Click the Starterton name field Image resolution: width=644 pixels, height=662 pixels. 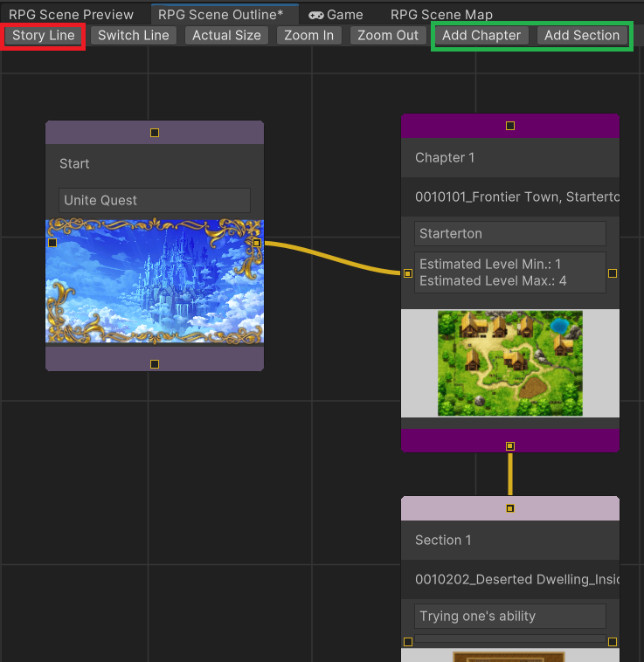pos(510,233)
